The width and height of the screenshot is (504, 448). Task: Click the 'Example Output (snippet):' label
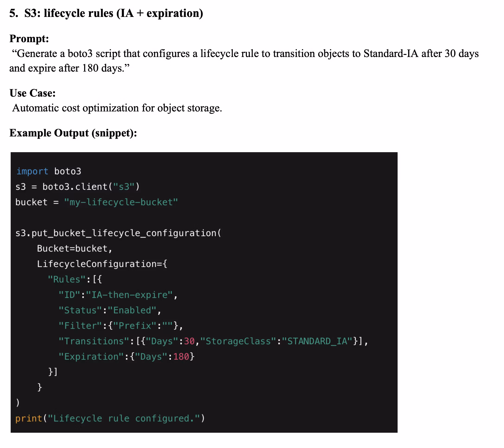(73, 133)
